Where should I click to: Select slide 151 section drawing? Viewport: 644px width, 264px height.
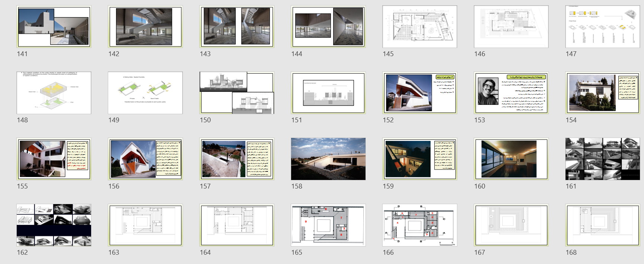tap(328, 93)
